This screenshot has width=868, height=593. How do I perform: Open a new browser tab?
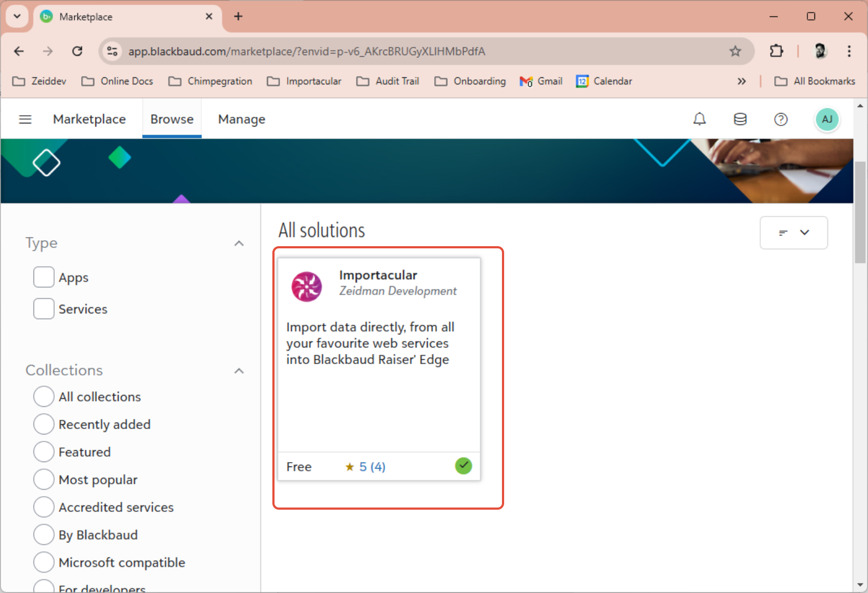click(x=238, y=16)
